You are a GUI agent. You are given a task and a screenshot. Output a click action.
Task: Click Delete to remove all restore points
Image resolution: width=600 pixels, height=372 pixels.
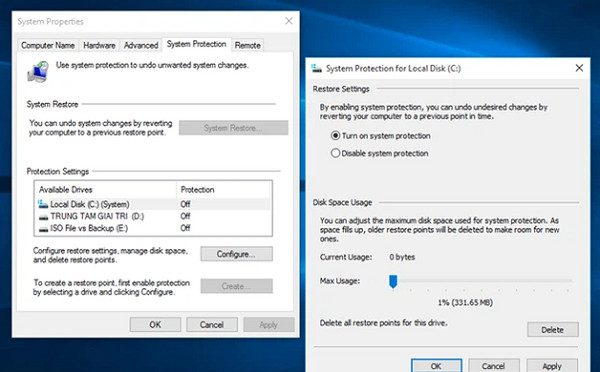(x=553, y=330)
